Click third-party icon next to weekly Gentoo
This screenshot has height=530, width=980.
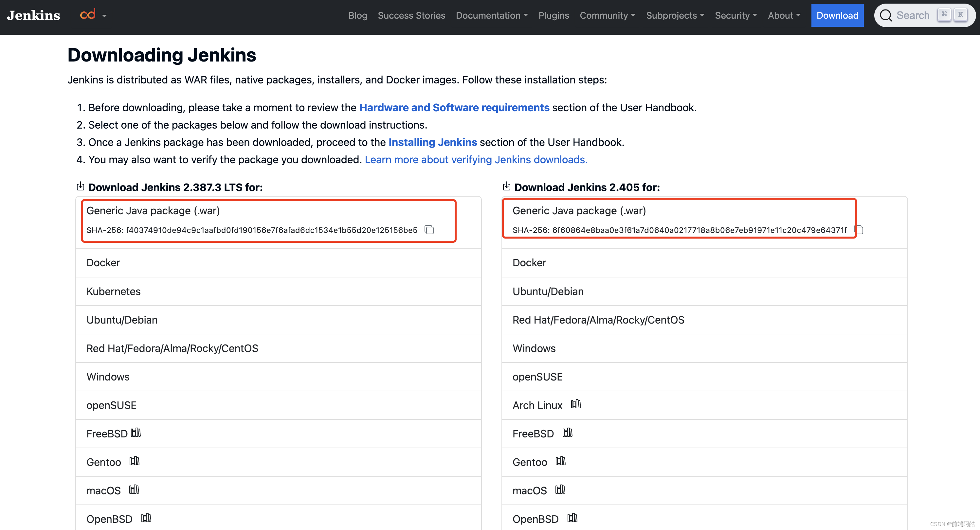pyautogui.click(x=561, y=461)
